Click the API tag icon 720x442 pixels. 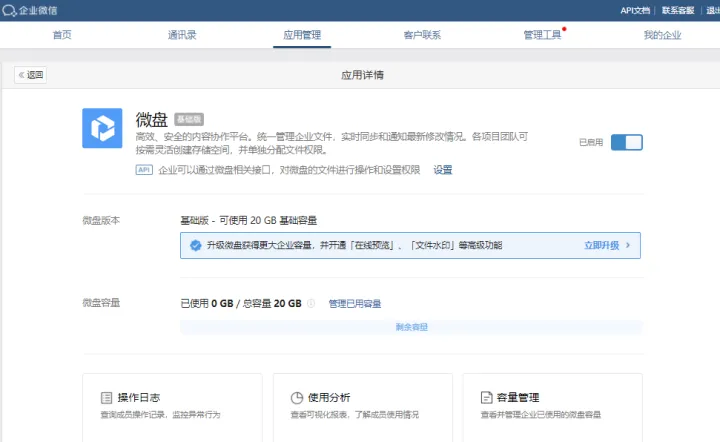click(x=144, y=170)
